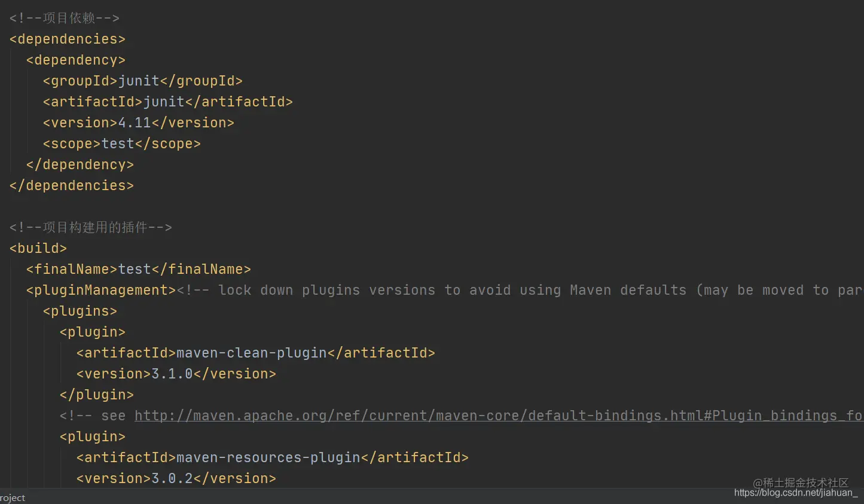Click the opening <build> tag
864x504 pixels.
point(38,248)
